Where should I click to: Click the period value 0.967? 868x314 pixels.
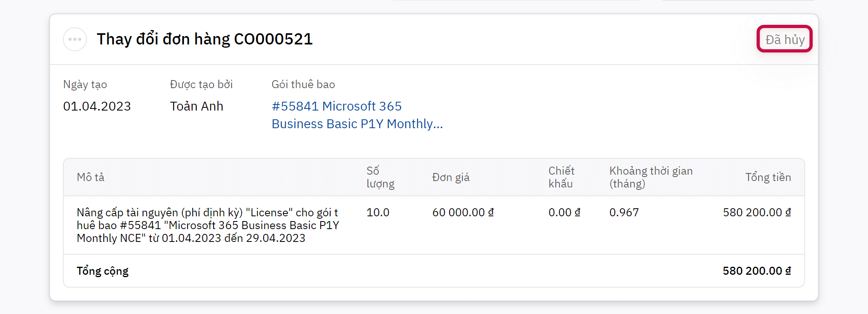click(624, 212)
